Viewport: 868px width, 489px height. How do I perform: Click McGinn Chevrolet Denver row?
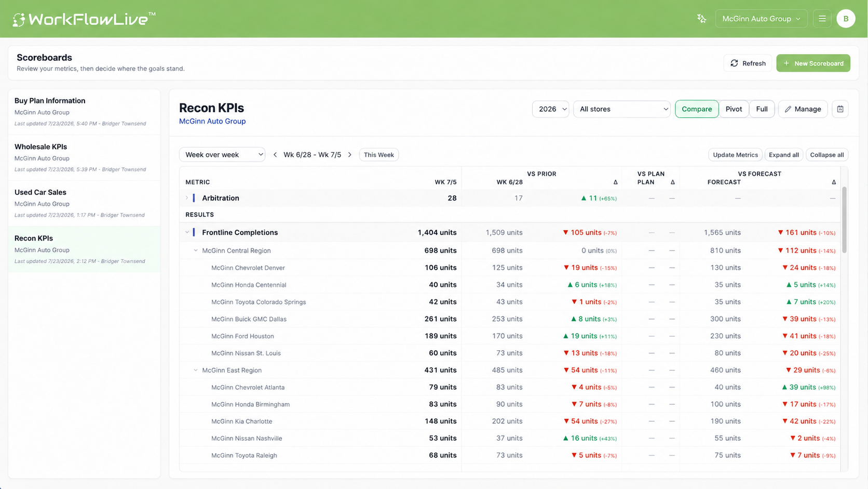pyautogui.click(x=510, y=268)
